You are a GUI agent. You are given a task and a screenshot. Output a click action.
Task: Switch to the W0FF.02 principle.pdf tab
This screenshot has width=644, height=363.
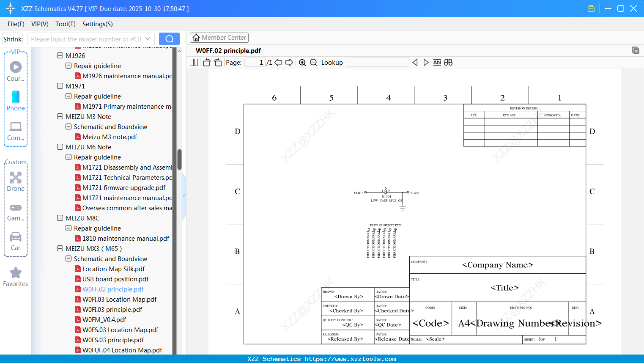click(x=228, y=50)
